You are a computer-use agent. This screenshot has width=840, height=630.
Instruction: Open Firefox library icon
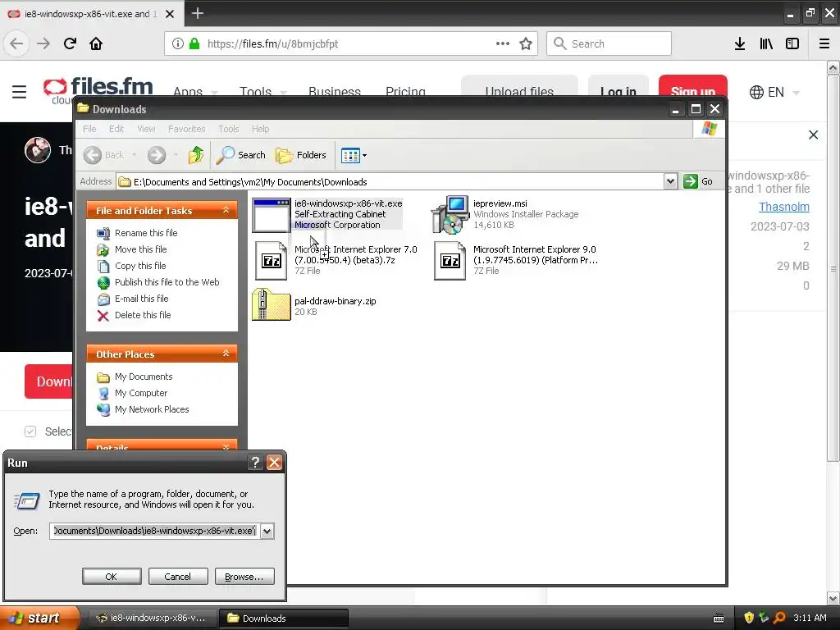point(766,43)
